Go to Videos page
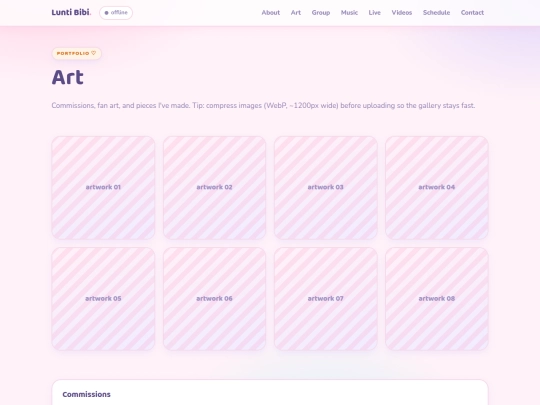 coord(402,13)
